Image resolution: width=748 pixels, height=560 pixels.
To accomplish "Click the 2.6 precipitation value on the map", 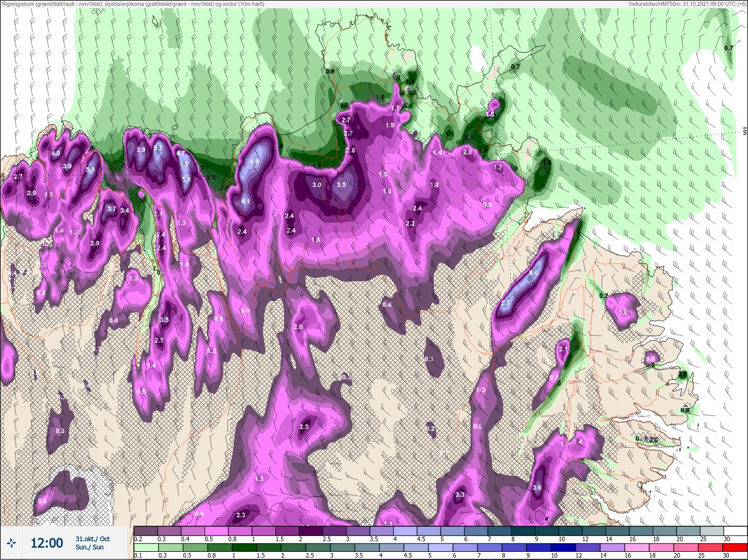I will (x=351, y=151).
